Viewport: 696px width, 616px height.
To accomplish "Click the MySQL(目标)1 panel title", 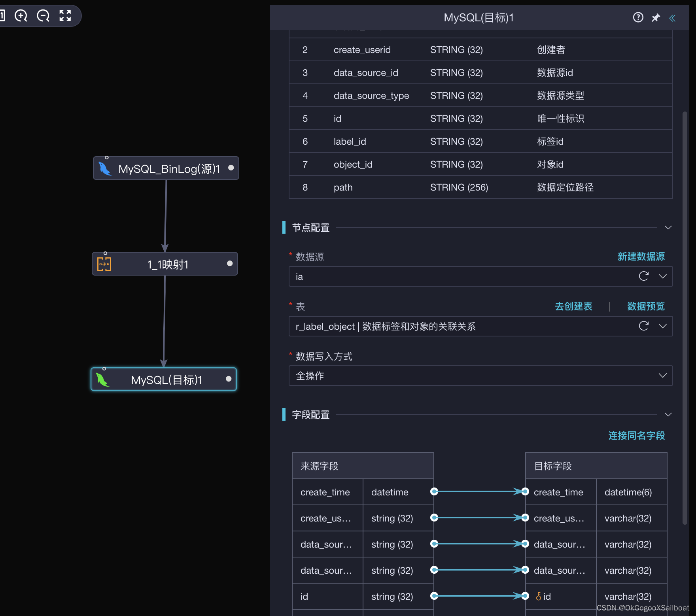I will pos(478,18).
